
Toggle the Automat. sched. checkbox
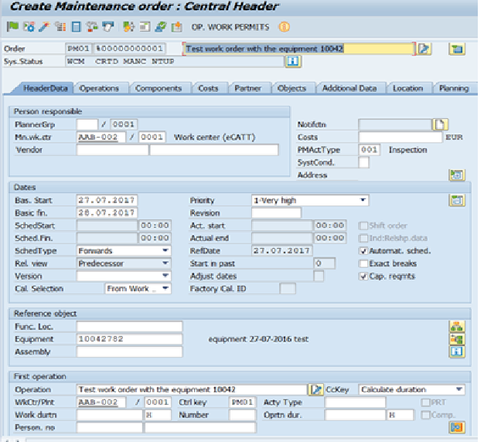[364, 251]
